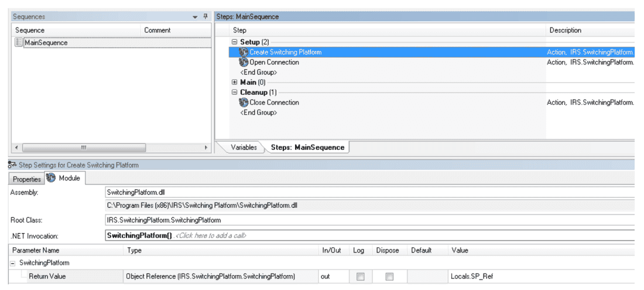Click the MainSequence list icon
Screen dimensions: 644x290
(x=19, y=42)
